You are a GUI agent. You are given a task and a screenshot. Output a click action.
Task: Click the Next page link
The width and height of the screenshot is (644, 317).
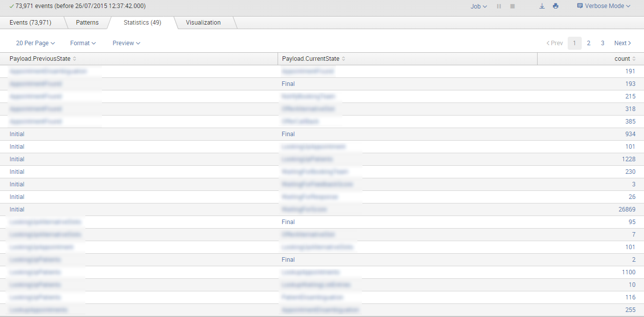(x=622, y=43)
